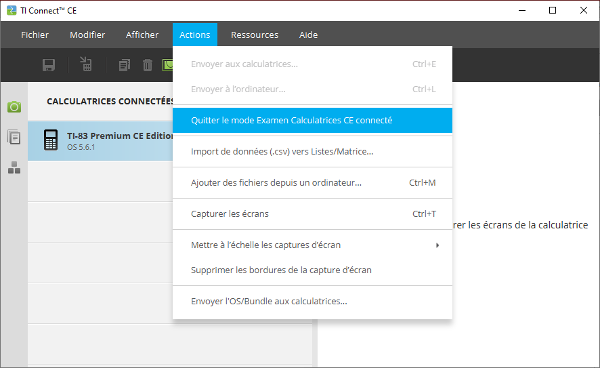Open the Afficher menu
The image size is (600, 368).
point(142,35)
